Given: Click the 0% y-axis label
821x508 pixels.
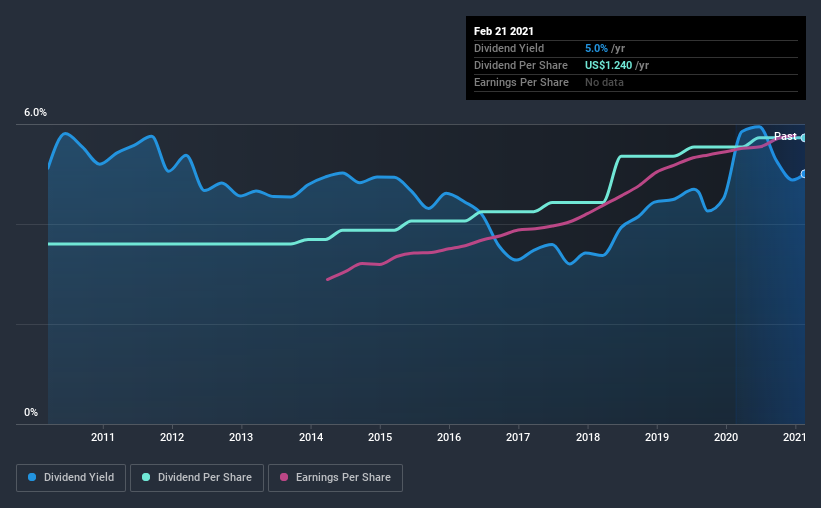Looking at the screenshot, I should 31,413.
